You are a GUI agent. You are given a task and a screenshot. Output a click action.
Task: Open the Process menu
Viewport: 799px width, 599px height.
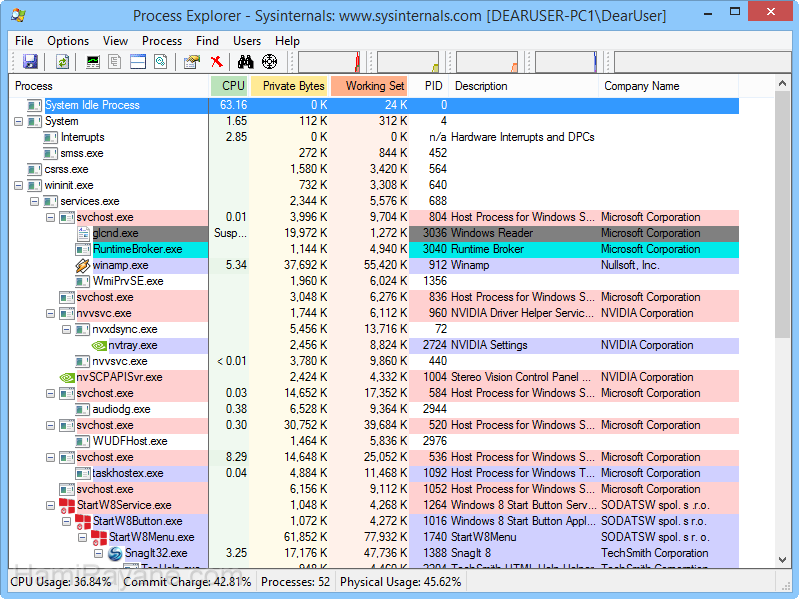tap(162, 41)
